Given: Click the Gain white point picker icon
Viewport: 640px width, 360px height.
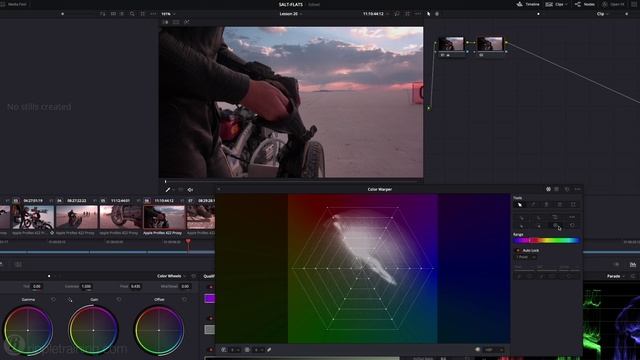Looking at the screenshot, I should point(70,300).
